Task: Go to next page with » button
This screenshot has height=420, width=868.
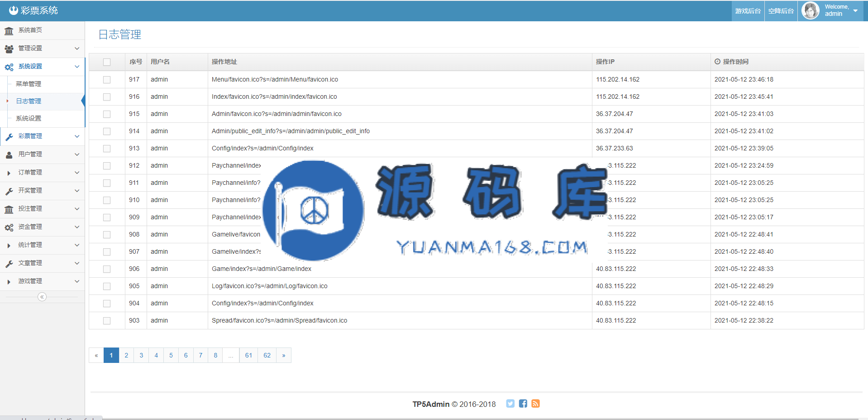Action: pos(284,355)
